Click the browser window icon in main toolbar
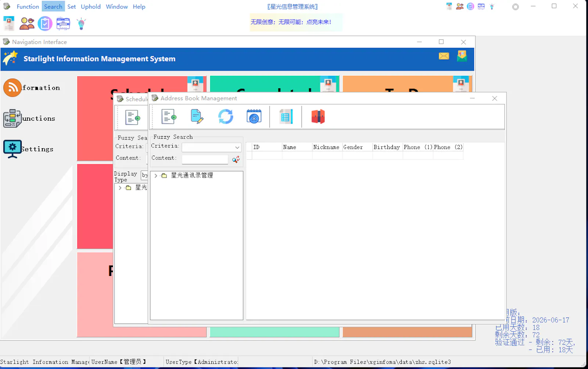This screenshot has height=369, width=588. click(63, 24)
